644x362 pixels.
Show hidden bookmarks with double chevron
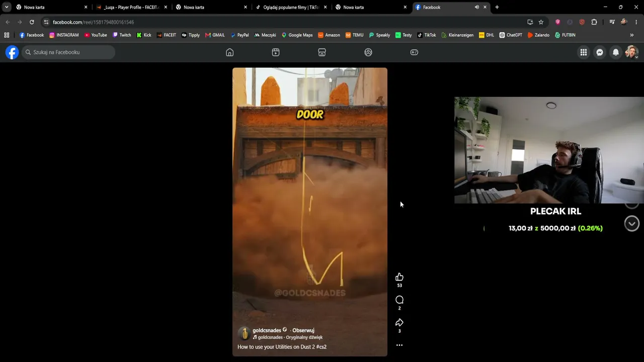632,35
